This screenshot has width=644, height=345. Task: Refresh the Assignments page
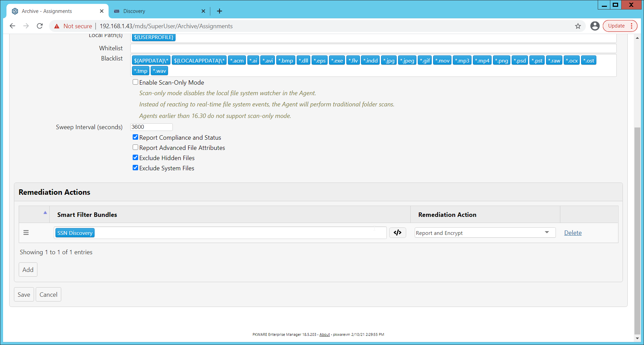coord(40,26)
